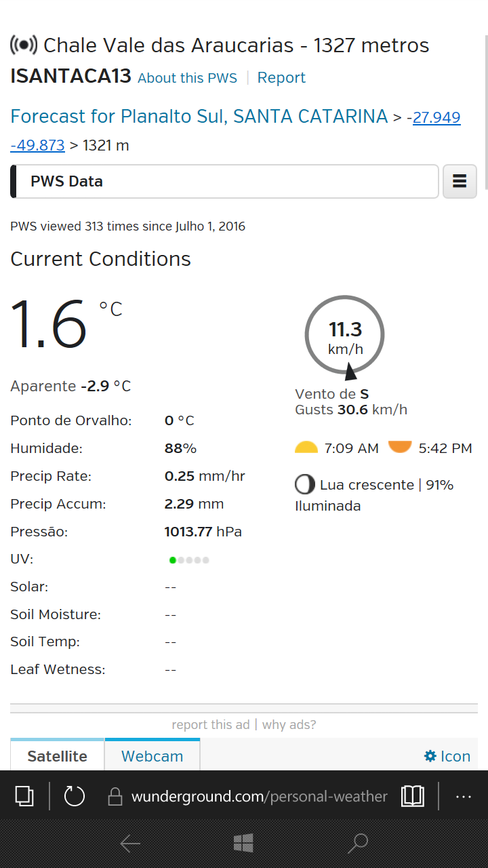
Task: Click the UV index dot indicator
Action: [x=189, y=560]
